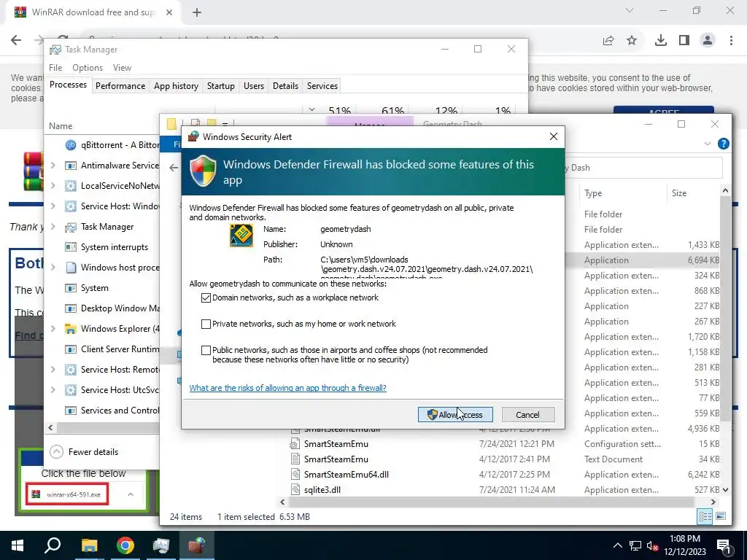Screen dimensions: 747x560
Task: Toggle Chrome side panel icon
Action: tap(684, 41)
